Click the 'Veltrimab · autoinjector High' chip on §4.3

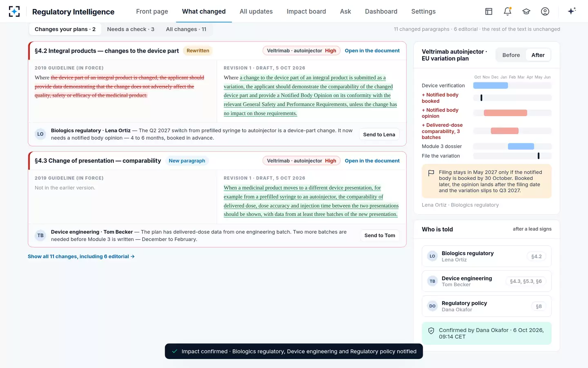click(x=301, y=161)
